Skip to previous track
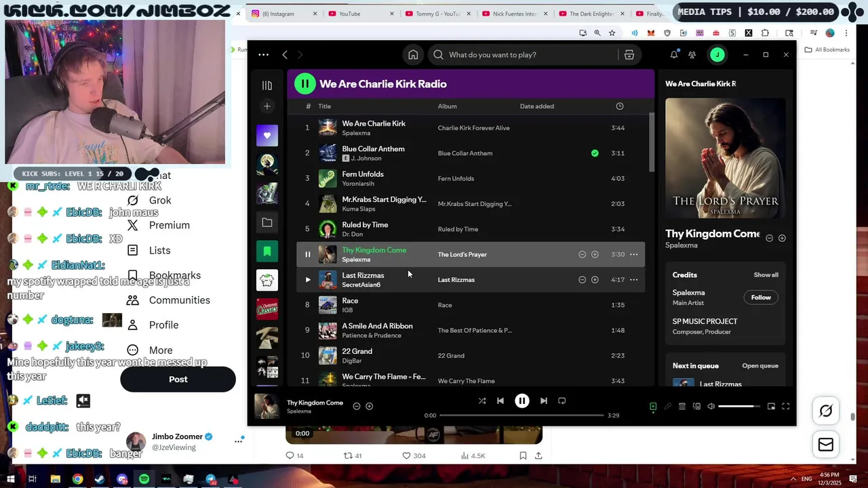This screenshot has height=488, width=868. 500,401
